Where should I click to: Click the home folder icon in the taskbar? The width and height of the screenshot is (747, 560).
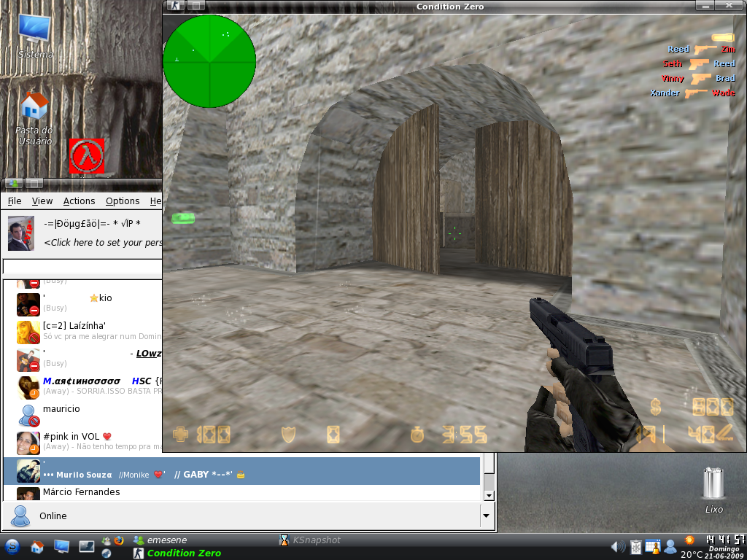[37, 547]
